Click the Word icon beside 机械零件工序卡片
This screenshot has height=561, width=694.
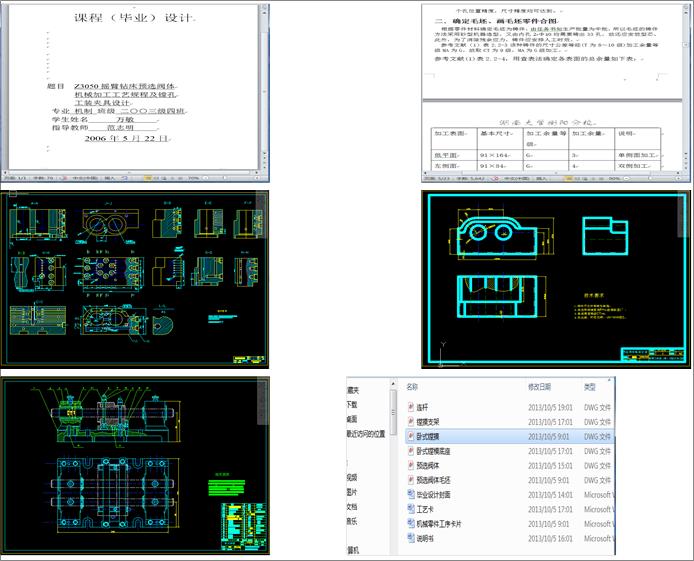pos(411,524)
